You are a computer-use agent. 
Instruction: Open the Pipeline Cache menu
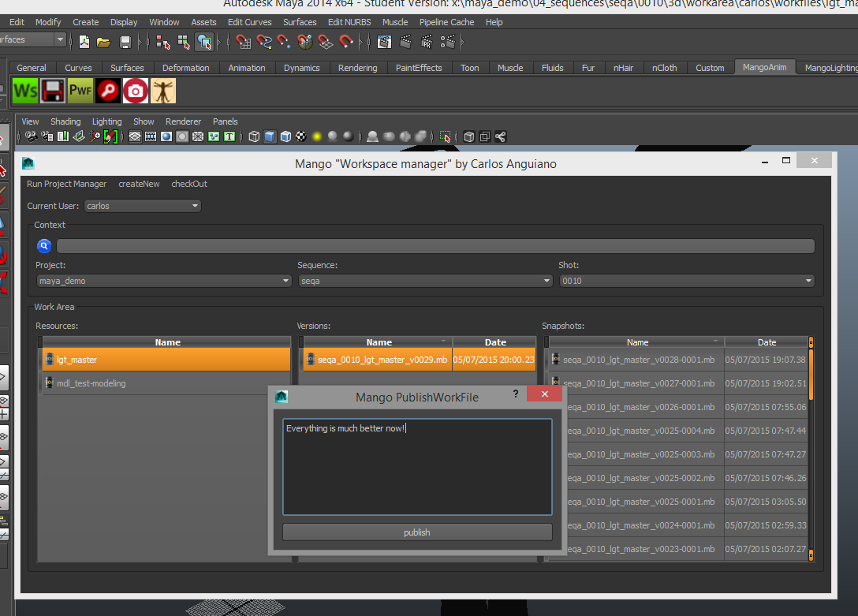click(x=446, y=22)
